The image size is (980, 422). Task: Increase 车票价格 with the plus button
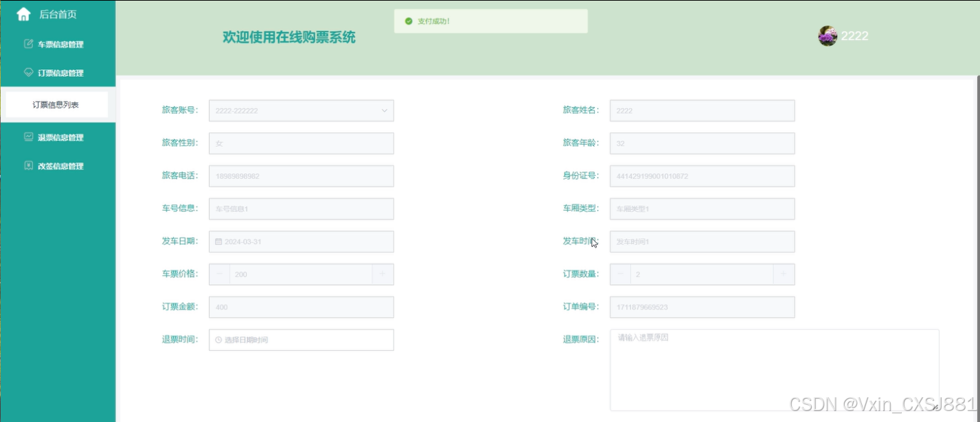383,274
